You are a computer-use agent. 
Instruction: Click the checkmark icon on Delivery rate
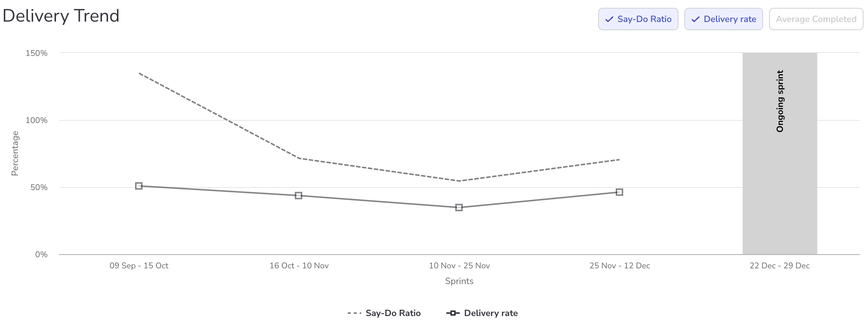695,19
